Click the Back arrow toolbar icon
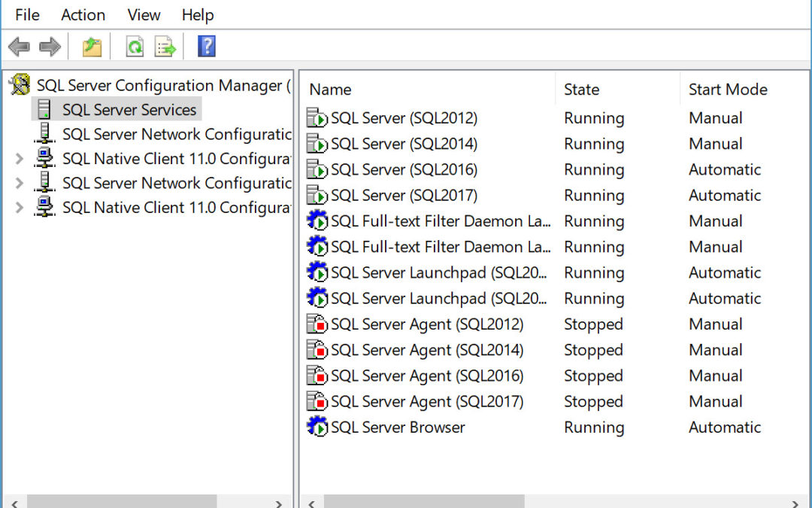812x508 pixels. tap(19, 47)
